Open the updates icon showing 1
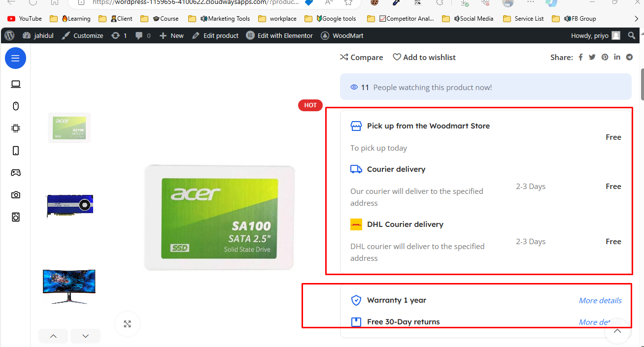This screenshot has width=644, height=347. point(119,35)
